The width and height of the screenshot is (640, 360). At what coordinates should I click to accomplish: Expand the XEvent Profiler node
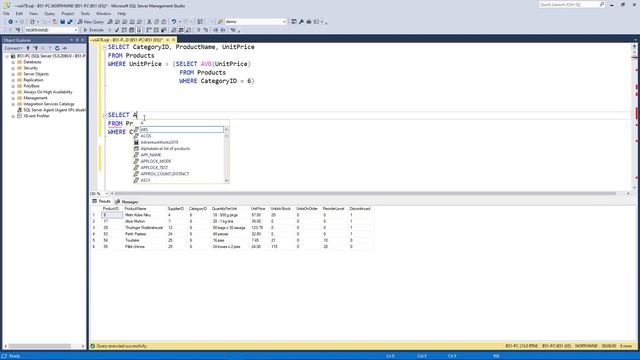coord(13,116)
